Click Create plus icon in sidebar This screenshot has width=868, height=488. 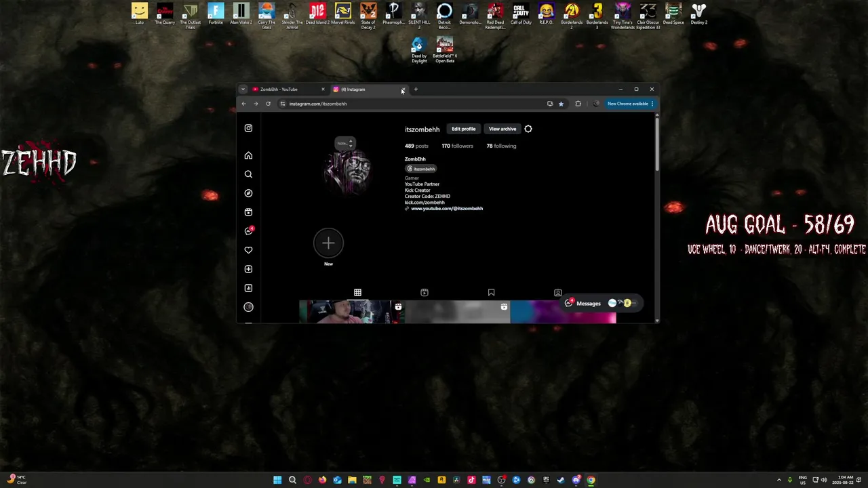click(248, 269)
